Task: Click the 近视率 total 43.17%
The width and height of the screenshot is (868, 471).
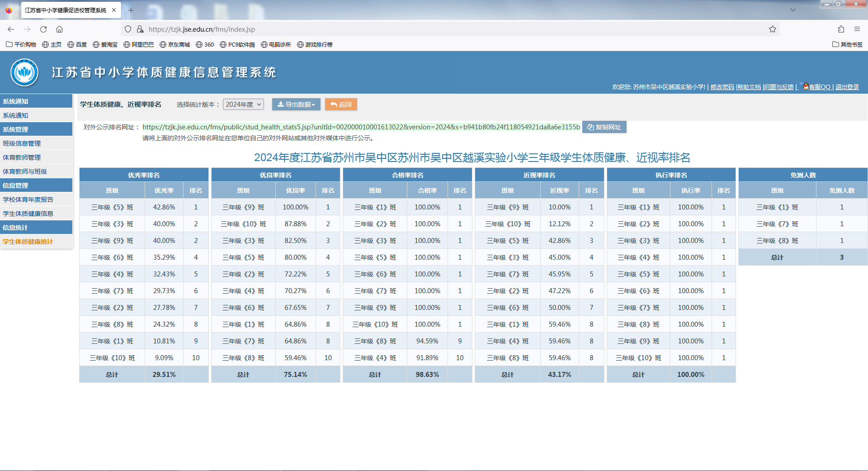Action: coord(560,375)
